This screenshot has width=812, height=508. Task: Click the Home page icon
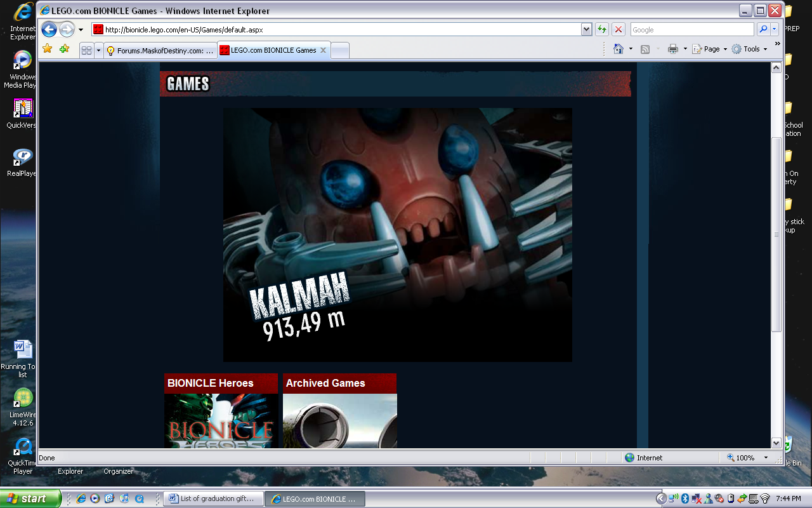(619, 49)
